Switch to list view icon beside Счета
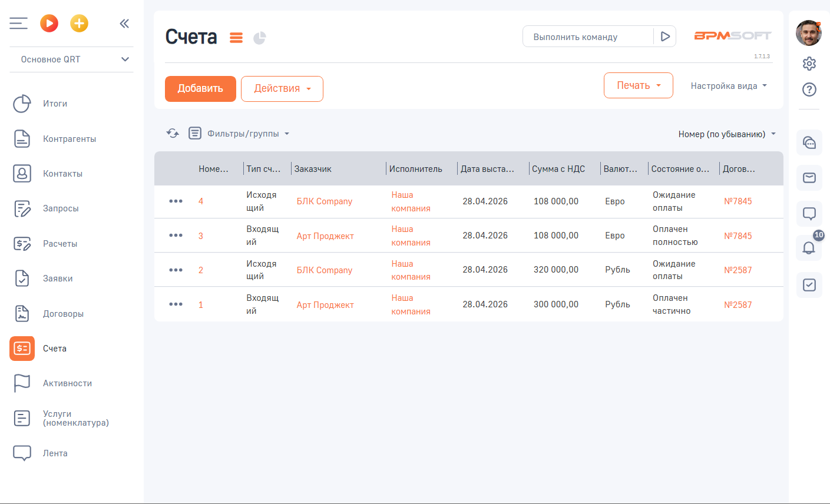The width and height of the screenshot is (830, 504). click(236, 38)
